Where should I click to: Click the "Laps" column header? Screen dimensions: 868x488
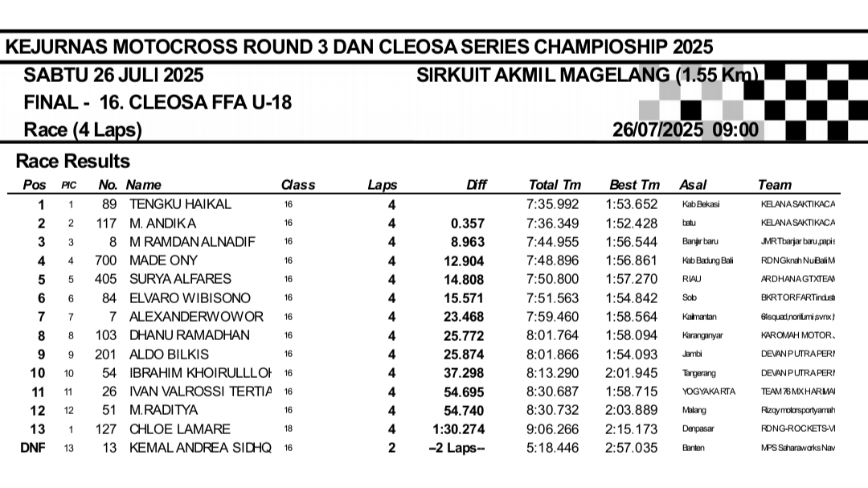[x=383, y=185]
